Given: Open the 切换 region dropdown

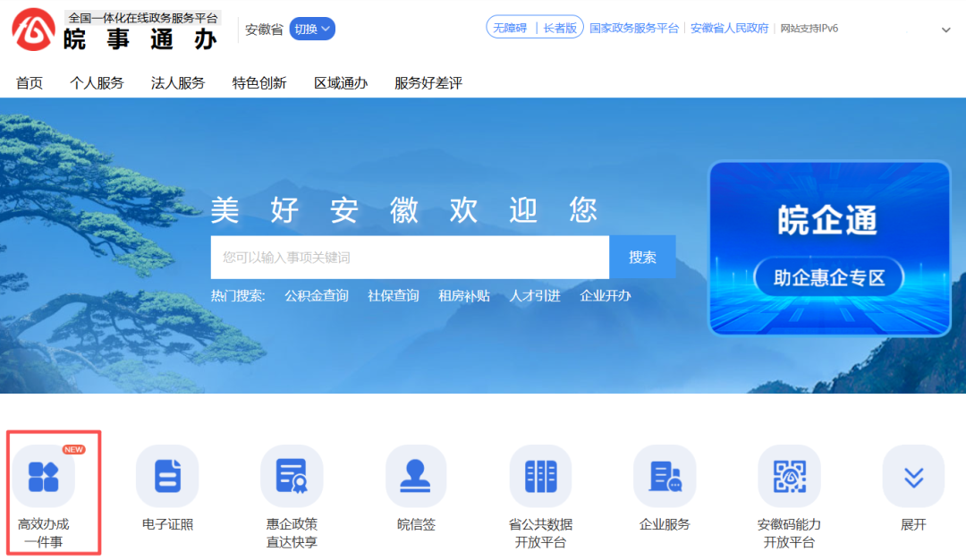Looking at the screenshot, I should click(x=312, y=29).
